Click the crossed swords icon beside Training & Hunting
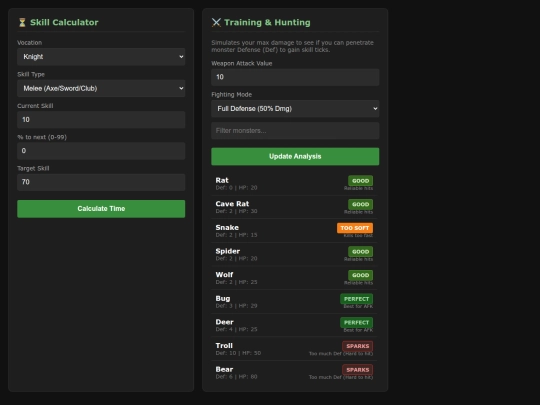Viewport: 540px width, 405px height. (216, 23)
